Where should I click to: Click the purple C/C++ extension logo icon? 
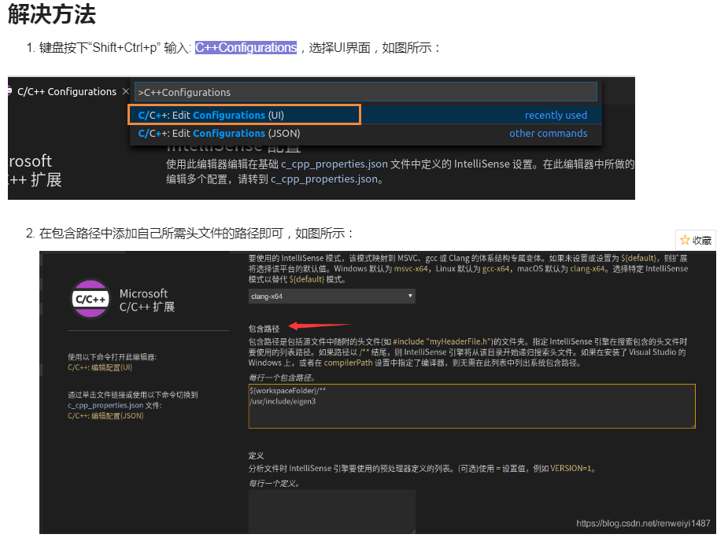click(90, 300)
